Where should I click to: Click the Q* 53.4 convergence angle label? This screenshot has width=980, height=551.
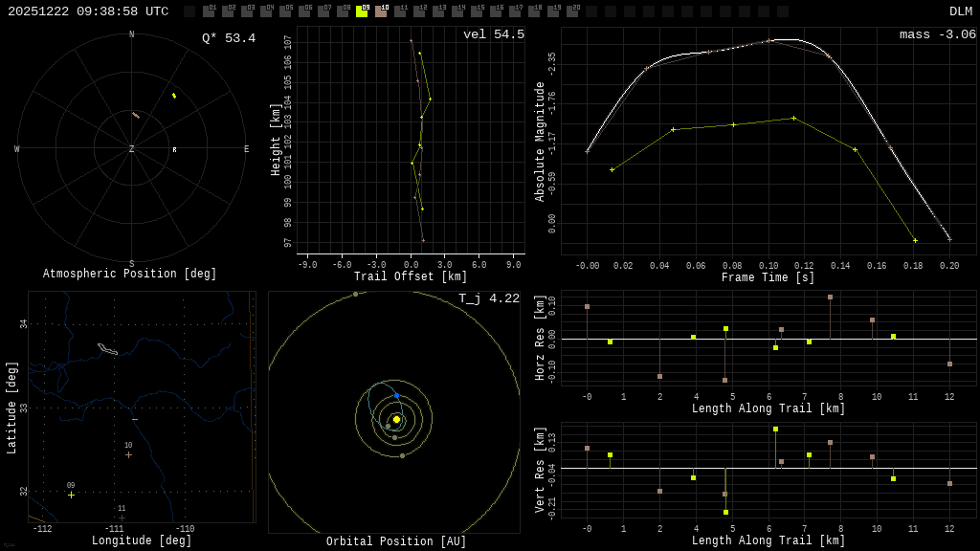coord(228,38)
